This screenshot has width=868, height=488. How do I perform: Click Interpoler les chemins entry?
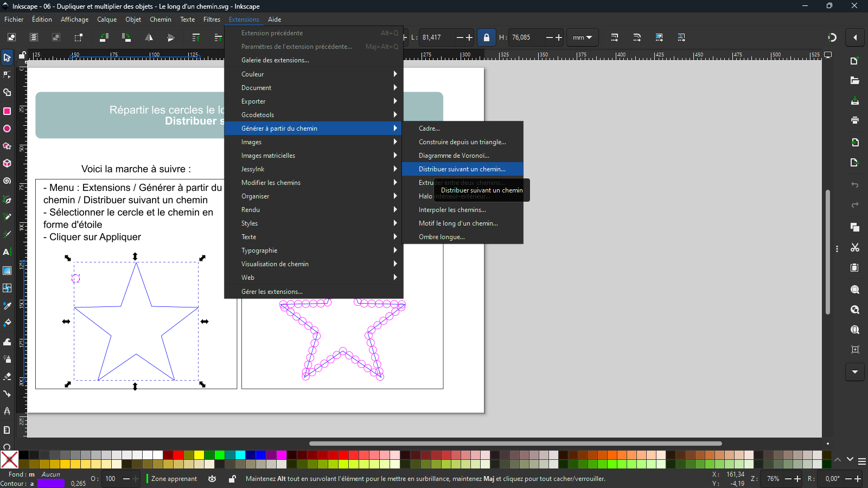(x=463, y=210)
